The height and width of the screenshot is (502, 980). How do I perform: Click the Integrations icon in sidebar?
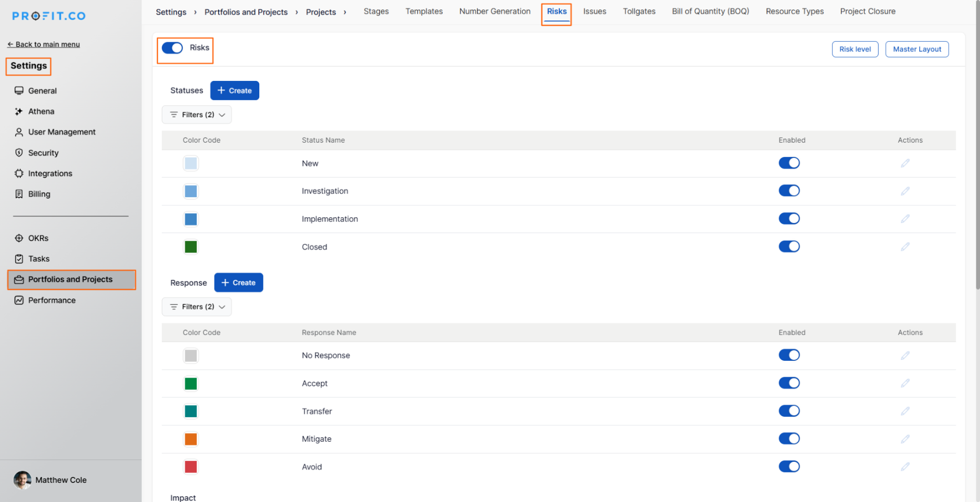(19, 173)
